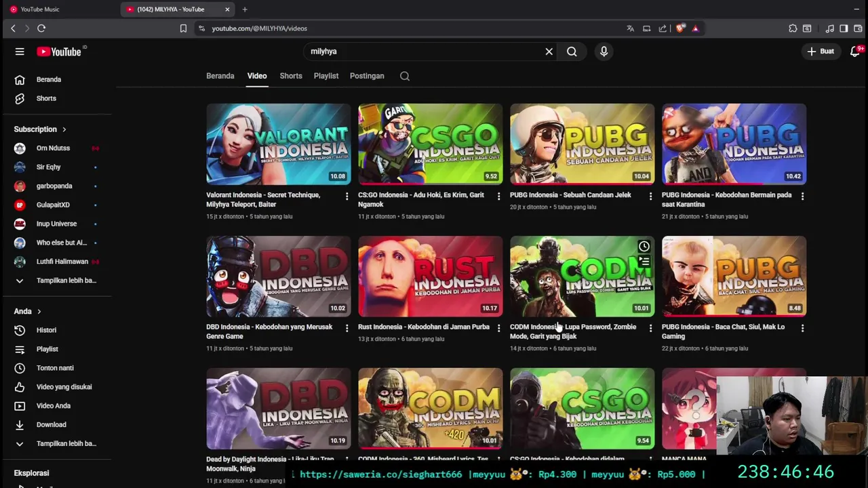Open Tonton nanti in sidebar

(55, 368)
